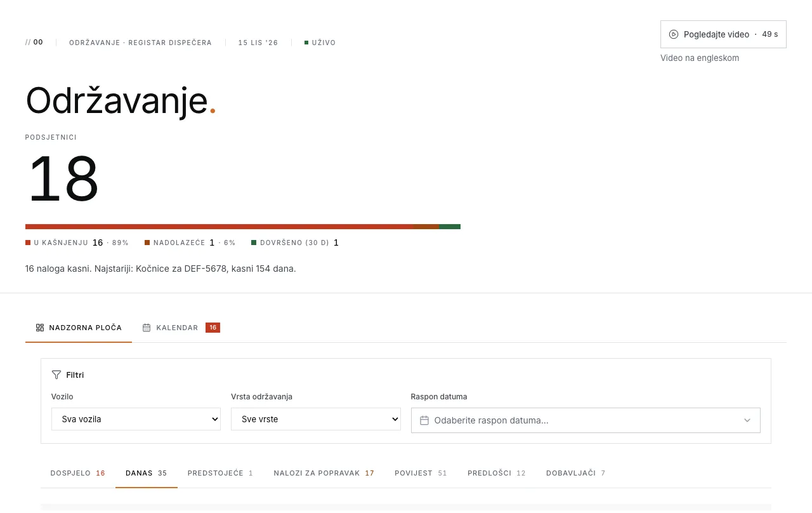This screenshot has height=513, width=812.
Task: Open the Povijest tab
Action: [421, 473]
